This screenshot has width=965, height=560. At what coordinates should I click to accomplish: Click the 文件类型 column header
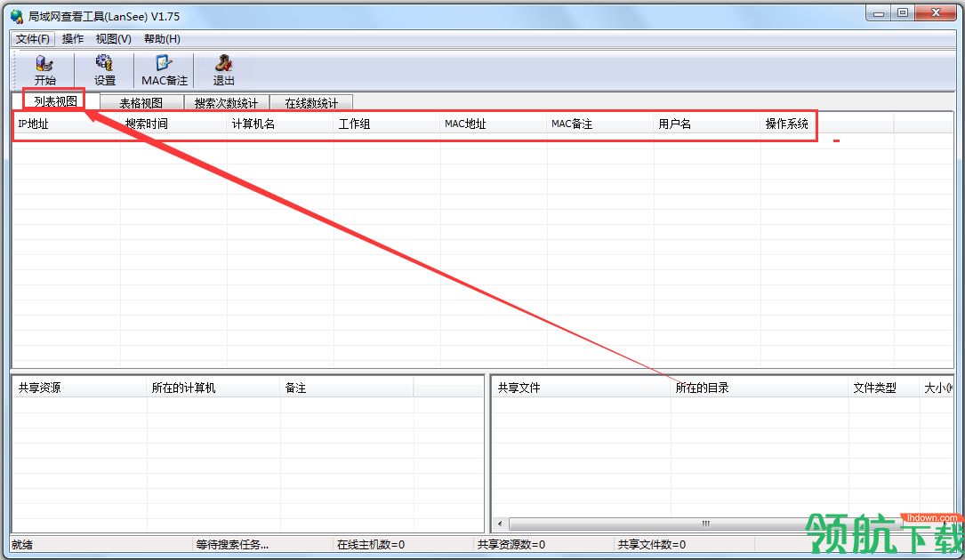click(x=884, y=388)
